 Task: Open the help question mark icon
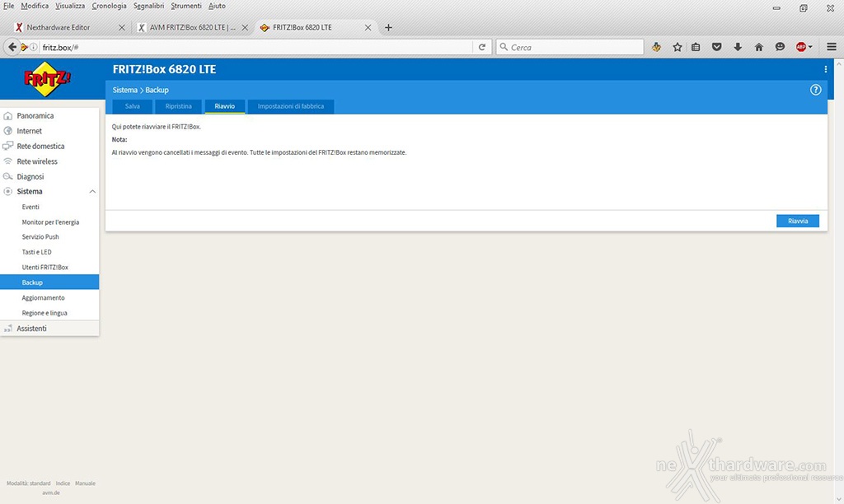coord(815,90)
